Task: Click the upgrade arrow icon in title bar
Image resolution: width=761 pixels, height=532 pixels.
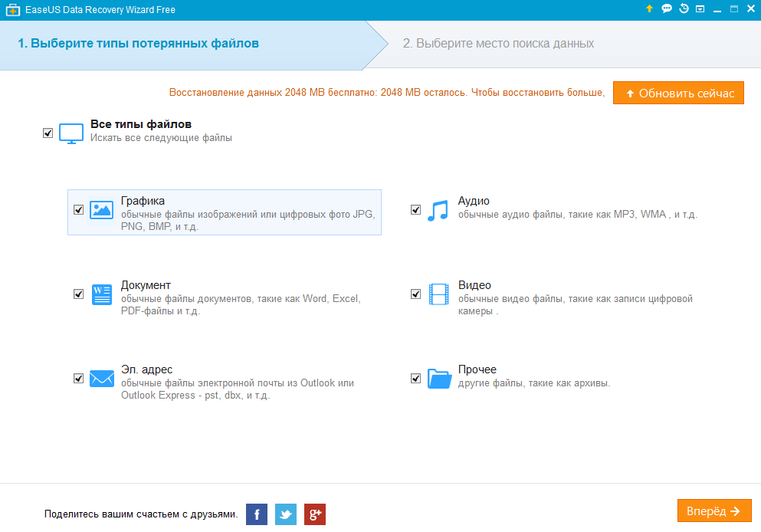Action: tap(649, 8)
